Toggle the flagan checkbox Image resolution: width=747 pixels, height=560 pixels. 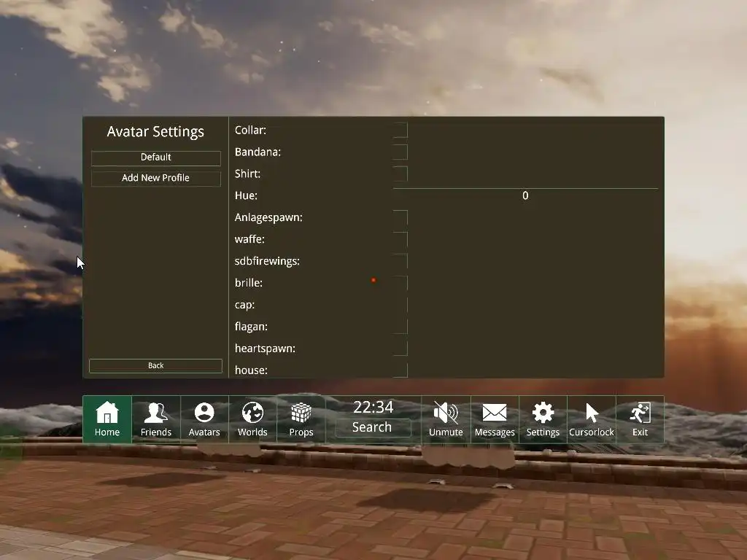coord(400,327)
